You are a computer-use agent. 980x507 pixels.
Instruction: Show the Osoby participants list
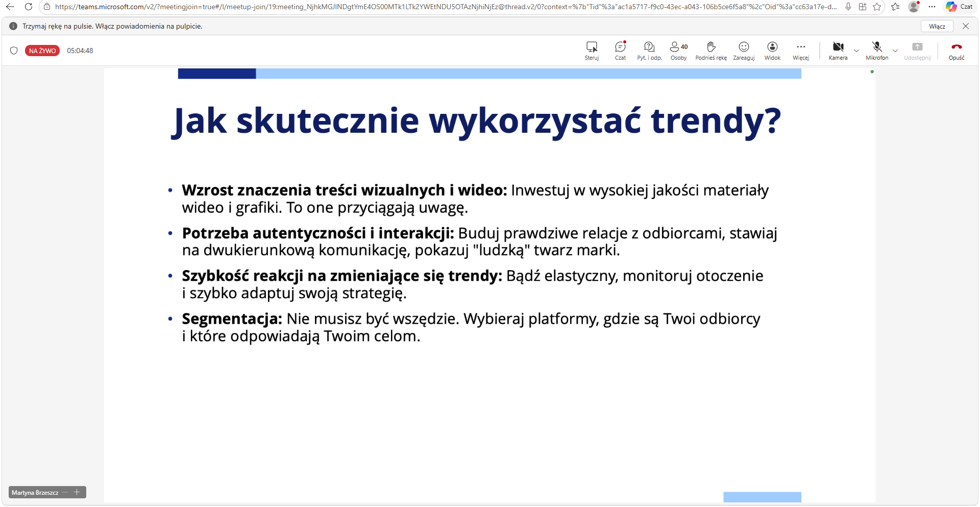[x=678, y=51]
